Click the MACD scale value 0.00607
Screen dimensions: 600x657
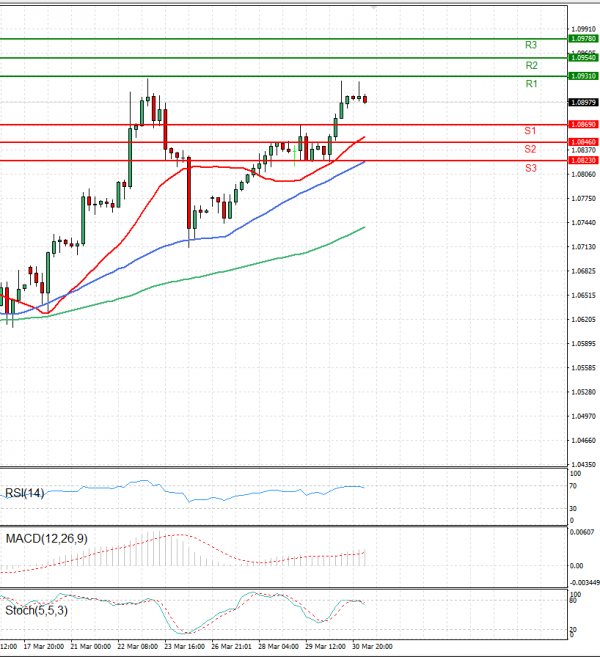coord(582,532)
